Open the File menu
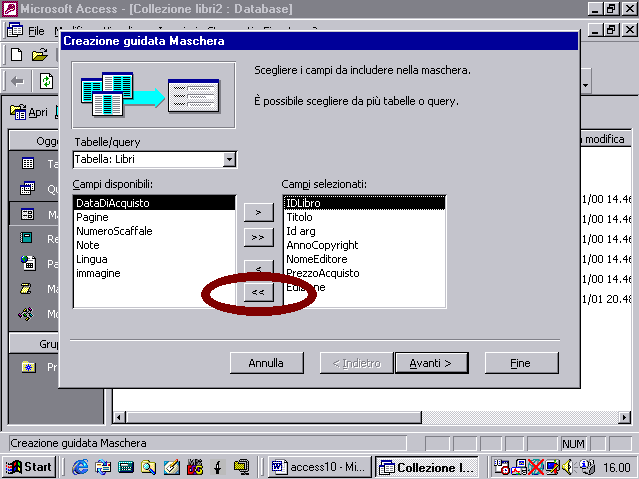The width and height of the screenshot is (639, 479). click(x=36, y=31)
